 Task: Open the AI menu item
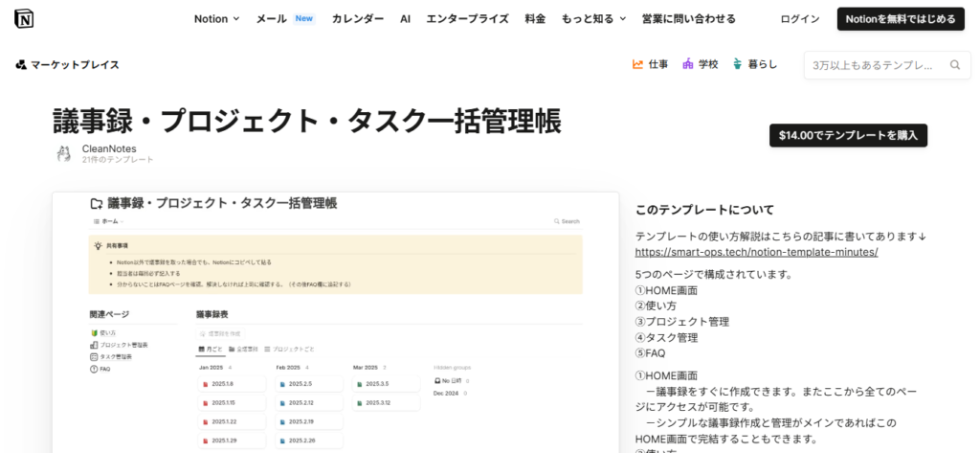point(405,19)
